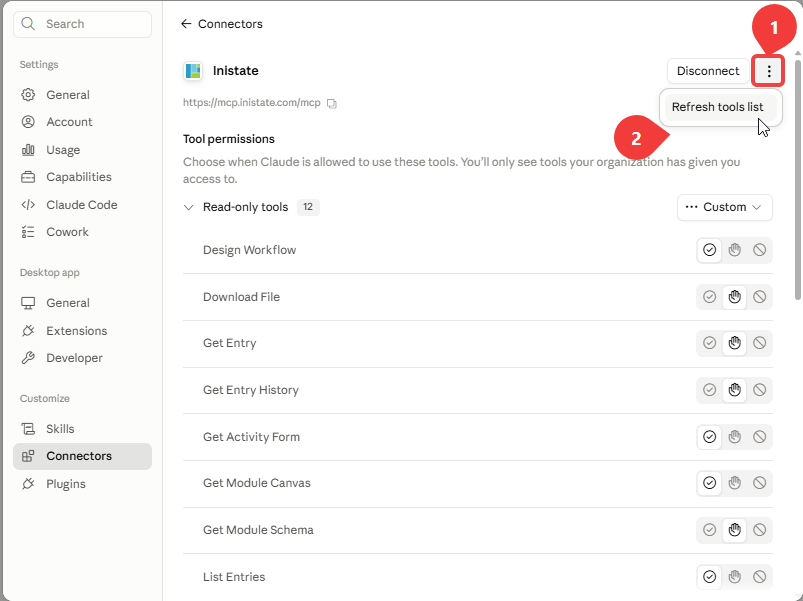
Task: Block the Get Module Canvas tool
Action: click(759, 483)
